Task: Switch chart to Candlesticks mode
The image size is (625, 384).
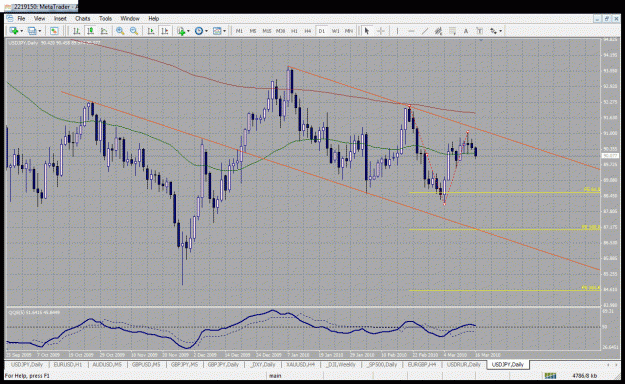Action: click(x=90, y=31)
